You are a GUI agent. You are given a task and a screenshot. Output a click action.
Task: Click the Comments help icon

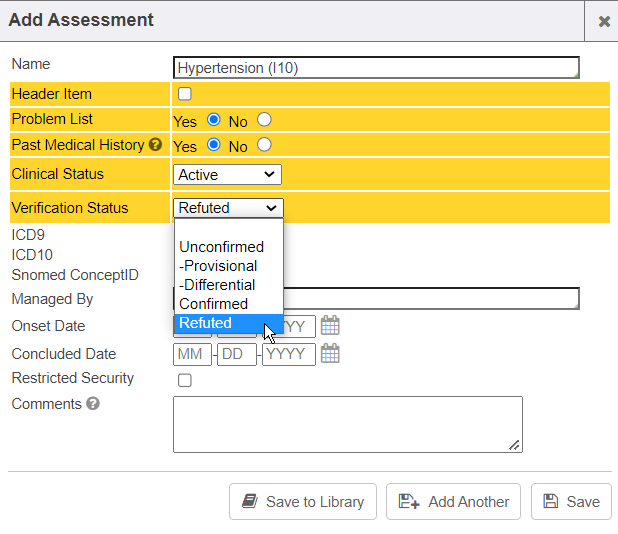point(93,405)
